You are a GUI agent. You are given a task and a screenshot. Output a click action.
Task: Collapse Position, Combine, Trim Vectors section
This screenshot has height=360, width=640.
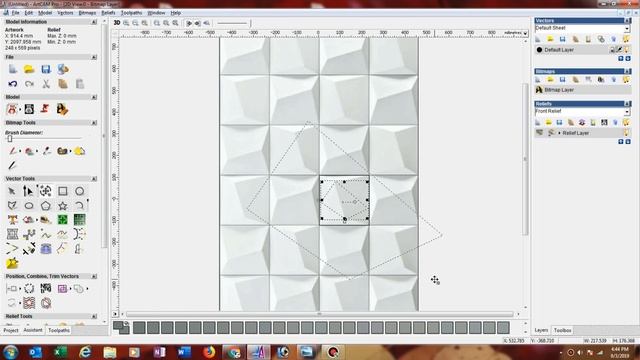pos(94,276)
